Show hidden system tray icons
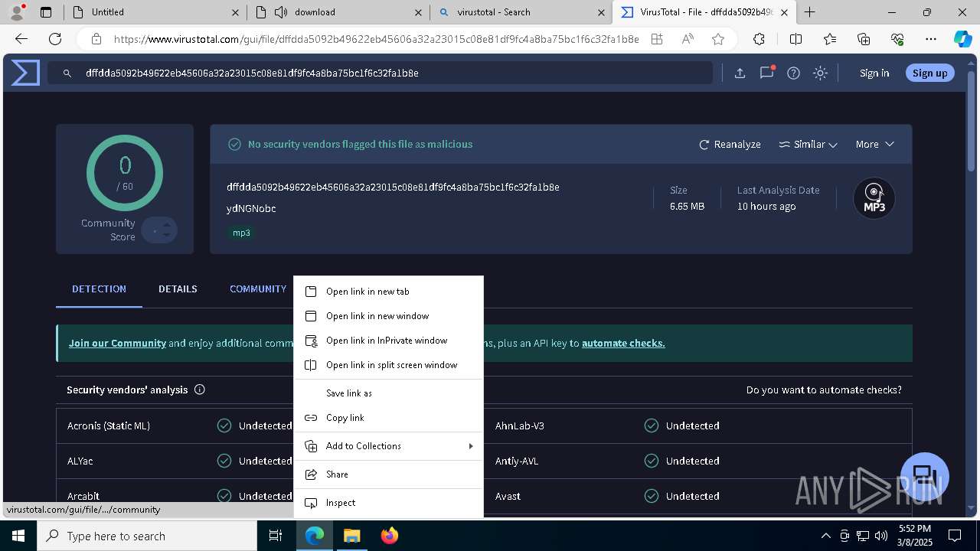The width and height of the screenshot is (980, 551). click(x=825, y=536)
